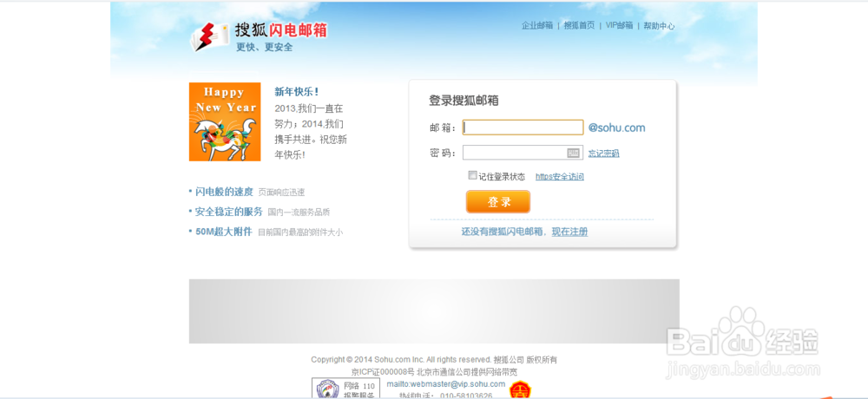Follow the 忘记密码 link
868x399 pixels.
click(x=603, y=154)
